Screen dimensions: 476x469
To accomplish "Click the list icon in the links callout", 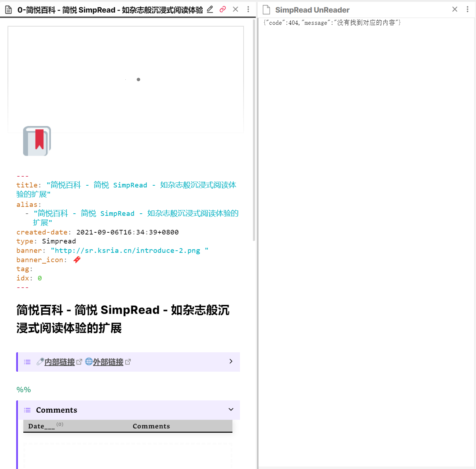I will click(x=27, y=362).
